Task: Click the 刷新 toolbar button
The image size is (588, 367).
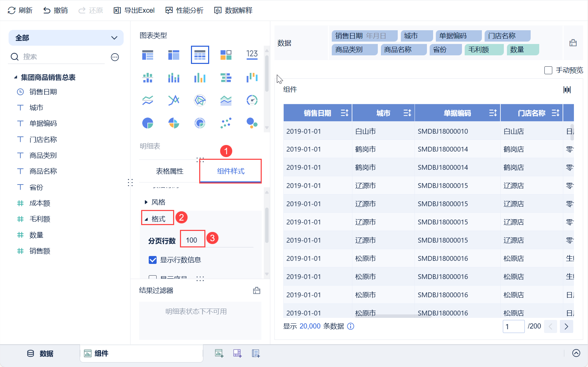Action: coord(20,11)
